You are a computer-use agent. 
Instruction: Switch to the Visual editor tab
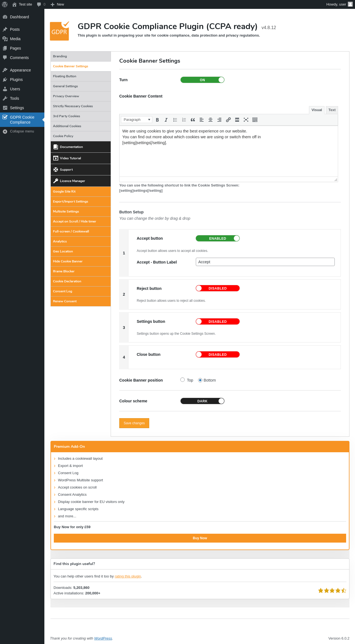pos(317,110)
